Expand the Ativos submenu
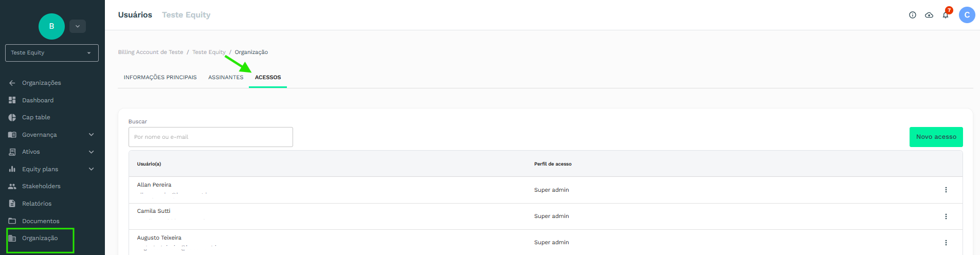The height and width of the screenshot is (255, 980). (91, 152)
